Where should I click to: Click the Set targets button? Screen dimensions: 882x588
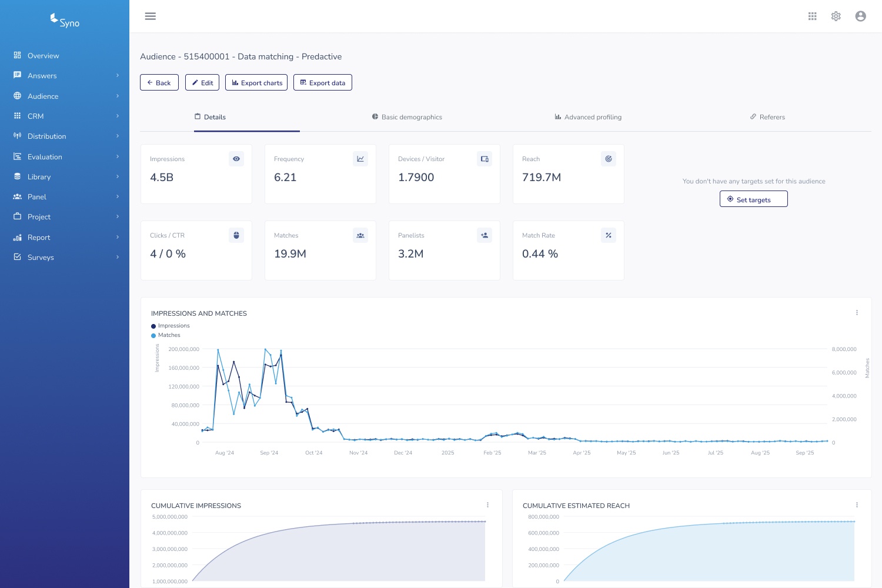754,199
